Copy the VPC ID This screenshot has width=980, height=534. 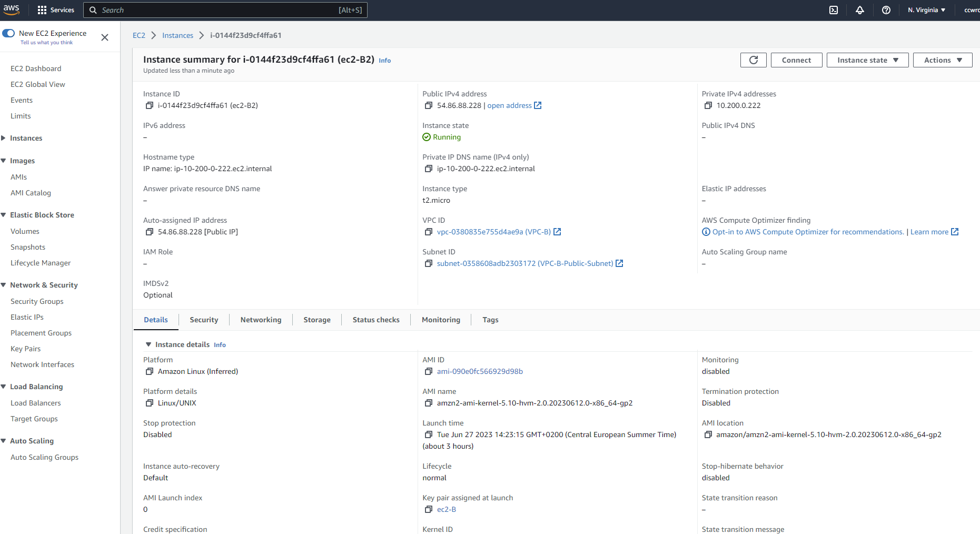(x=429, y=232)
